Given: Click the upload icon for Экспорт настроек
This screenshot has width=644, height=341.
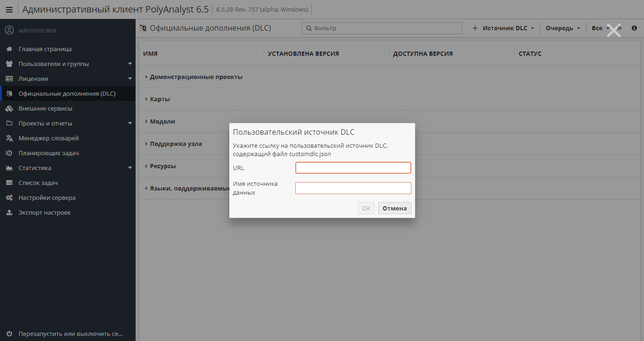Looking at the screenshot, I should (9, 212).
